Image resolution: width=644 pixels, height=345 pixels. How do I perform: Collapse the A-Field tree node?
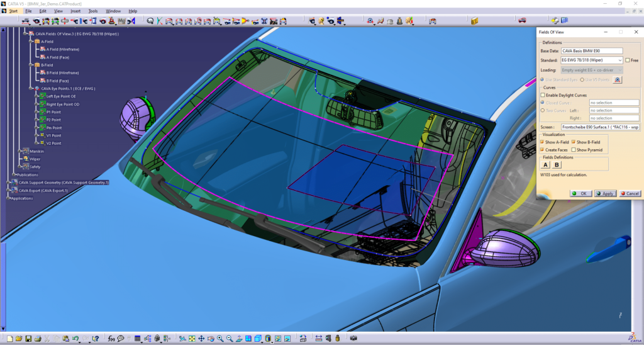pyautogui.click(x=31, y=42)
